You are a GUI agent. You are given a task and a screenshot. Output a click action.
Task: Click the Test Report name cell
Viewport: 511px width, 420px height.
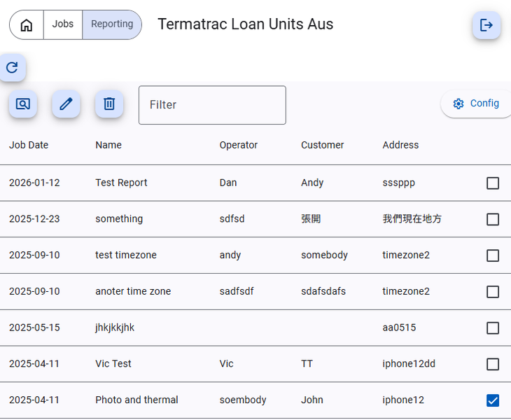click(121, 183)
